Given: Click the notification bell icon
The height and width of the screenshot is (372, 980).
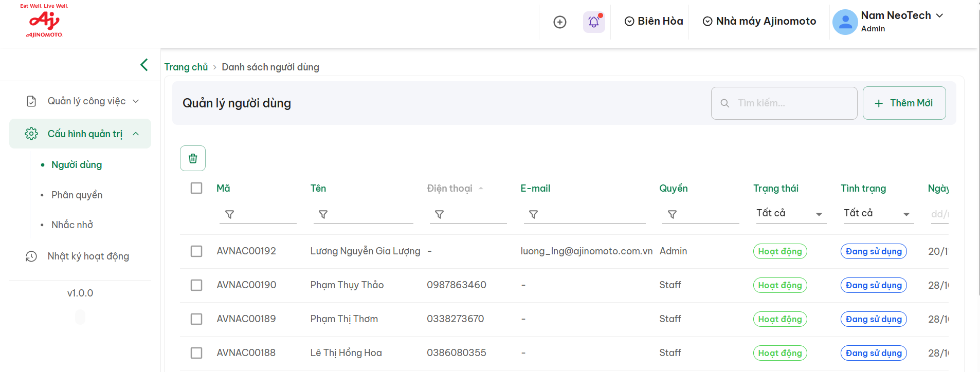Looking at the screenshot, I should 594,22.
